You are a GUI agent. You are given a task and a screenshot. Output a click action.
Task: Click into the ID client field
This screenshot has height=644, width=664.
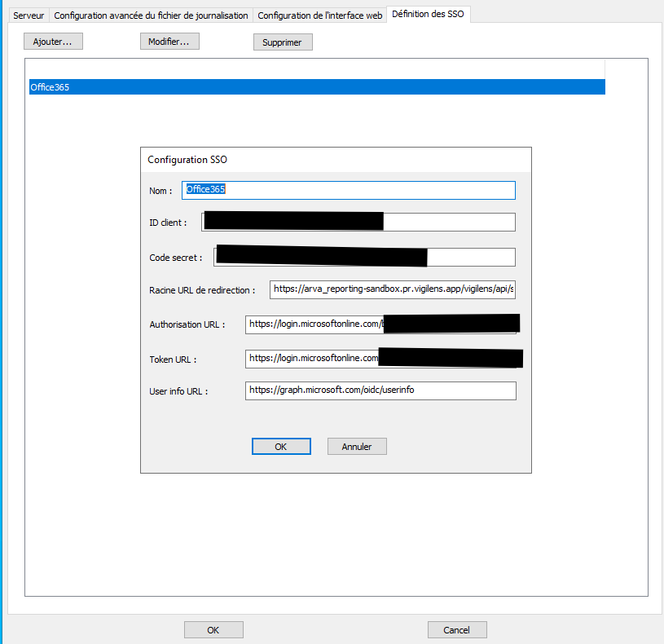(358, 222)
